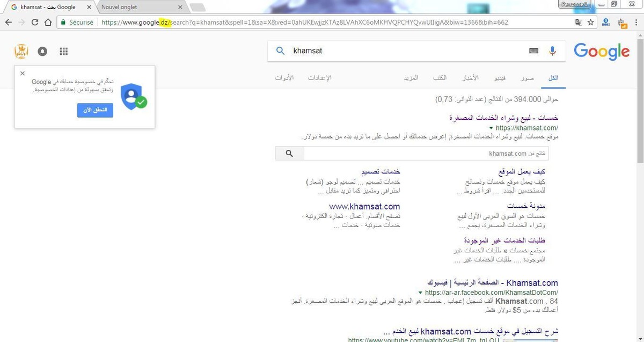Select the الأخبار news tab
Screen dimensions: 644x342
click(x=471, y=78)
